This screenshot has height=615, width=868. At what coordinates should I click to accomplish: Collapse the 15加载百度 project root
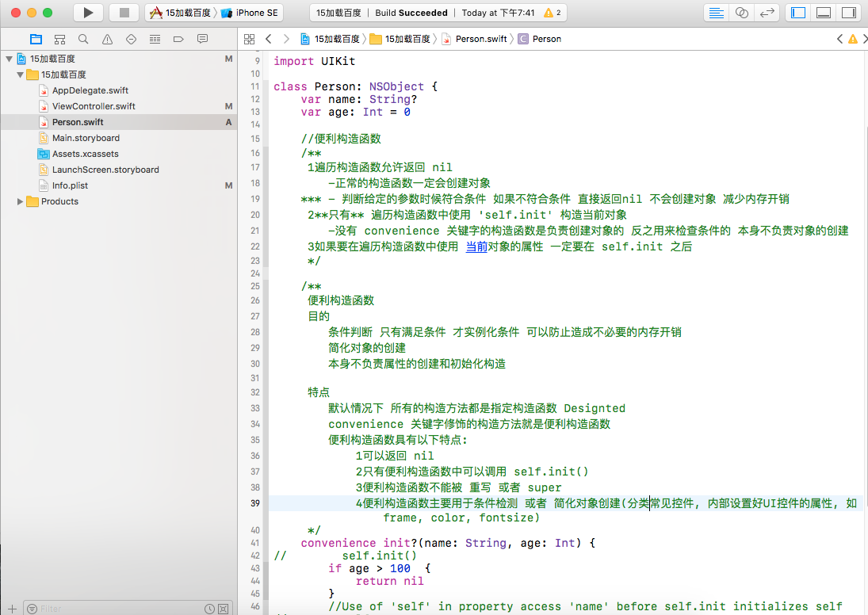[9, 59]
